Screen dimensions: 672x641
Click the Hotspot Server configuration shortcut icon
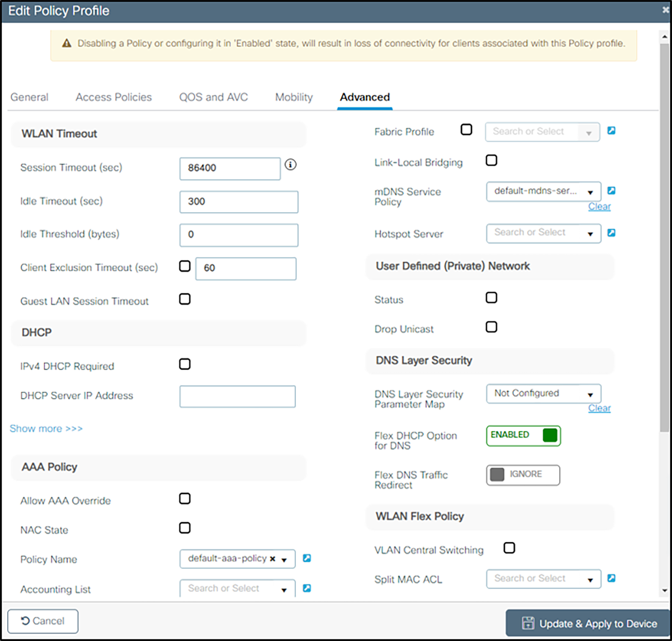pyautogui.click(x=611, y=233)
